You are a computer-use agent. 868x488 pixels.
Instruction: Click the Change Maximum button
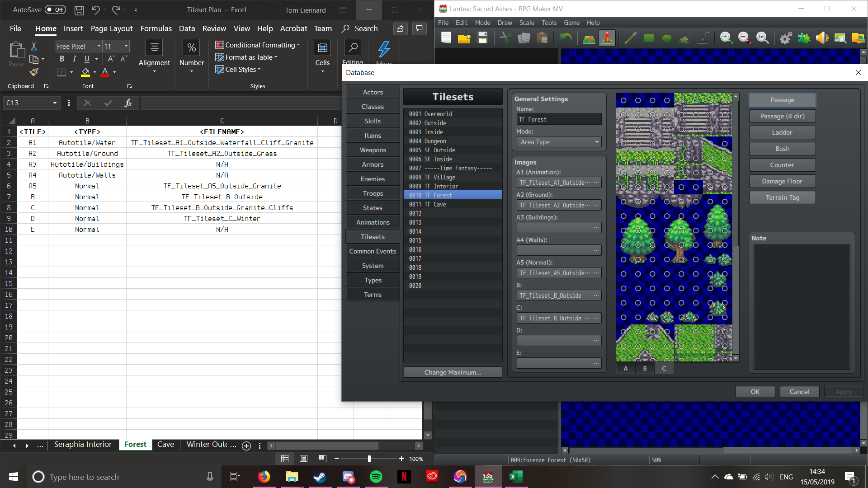[453, 372]
